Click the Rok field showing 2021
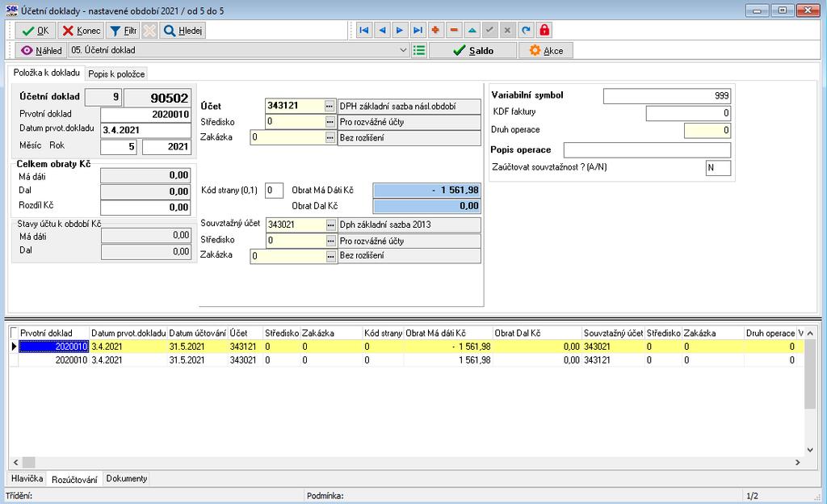Image resolution: width=827 pixels, height=504 pixels. pyautogui.click(x=166, y=146)
